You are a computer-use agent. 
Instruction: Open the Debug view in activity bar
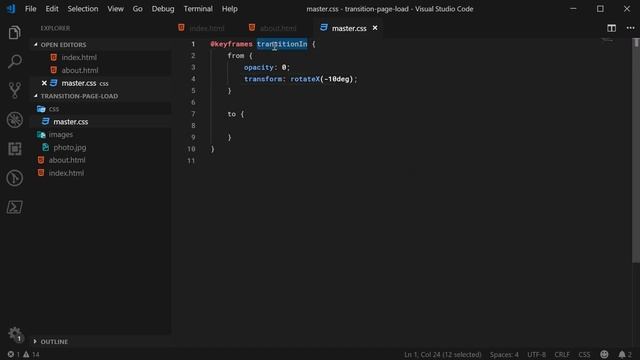(14, 120)
